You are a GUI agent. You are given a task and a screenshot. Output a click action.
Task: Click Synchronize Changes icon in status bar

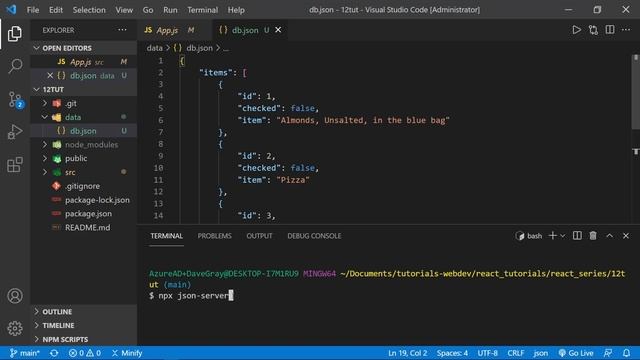click(54, 353)
